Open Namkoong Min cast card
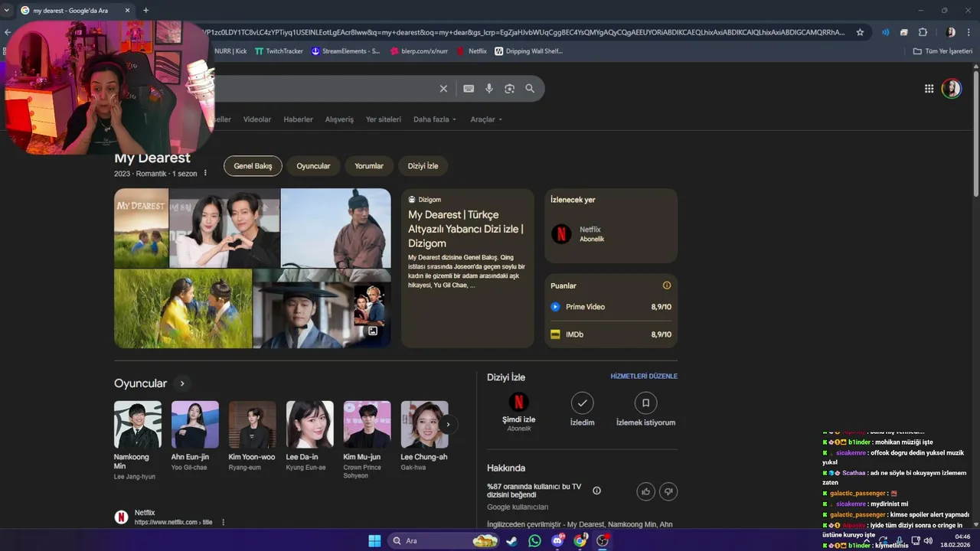Viewport: 980px width, 551px height. (x=138, y=441)
